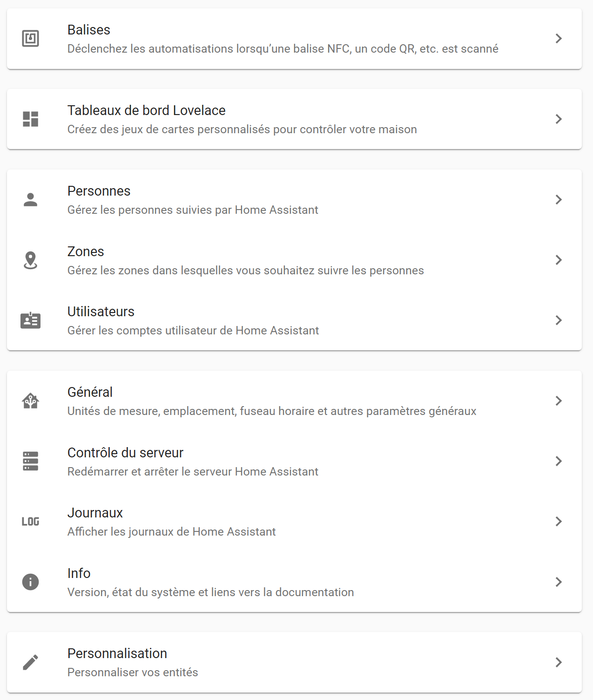
Task: Click the Utilisateurs badge icon
Action: [30, 320]
